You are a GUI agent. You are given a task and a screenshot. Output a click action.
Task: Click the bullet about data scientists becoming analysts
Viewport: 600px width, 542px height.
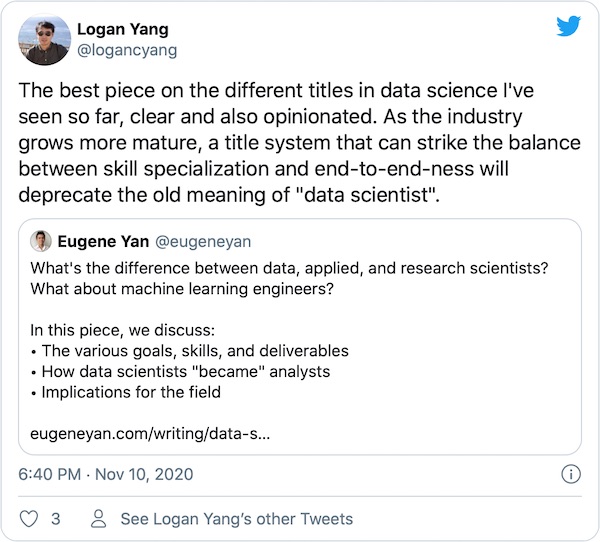185,372
